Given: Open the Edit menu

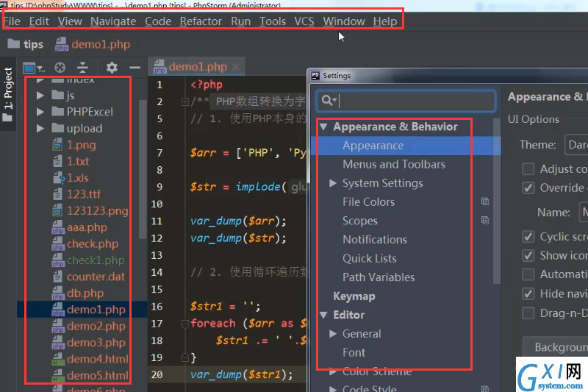Looking at the screenshot, I should pyautogui.click(x=39, y=21).
